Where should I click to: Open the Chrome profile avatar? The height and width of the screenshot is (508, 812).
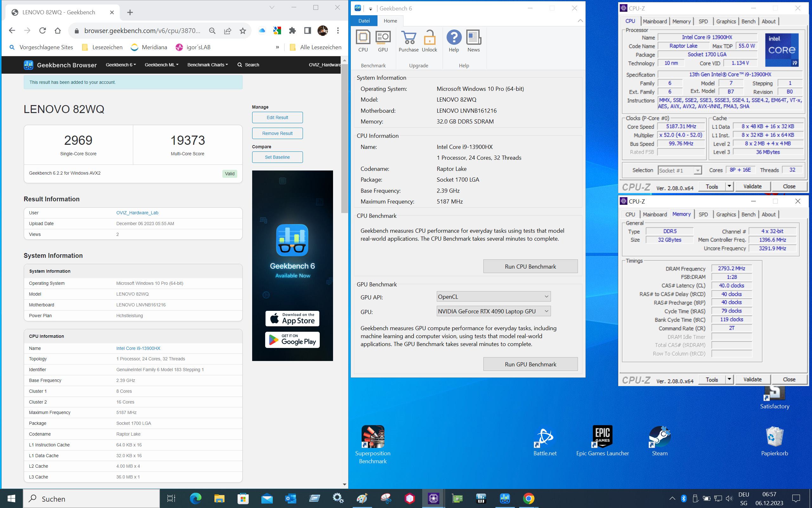(x=323, y=30)
